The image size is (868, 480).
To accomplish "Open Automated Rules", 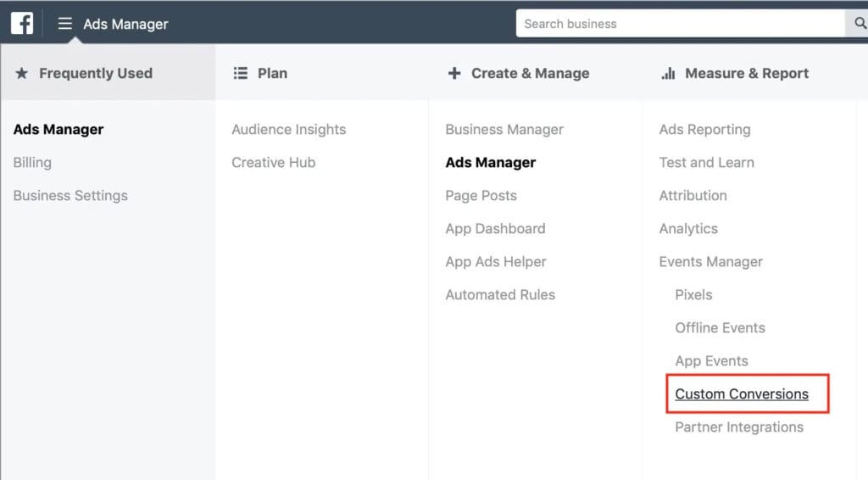I will 500,295.
